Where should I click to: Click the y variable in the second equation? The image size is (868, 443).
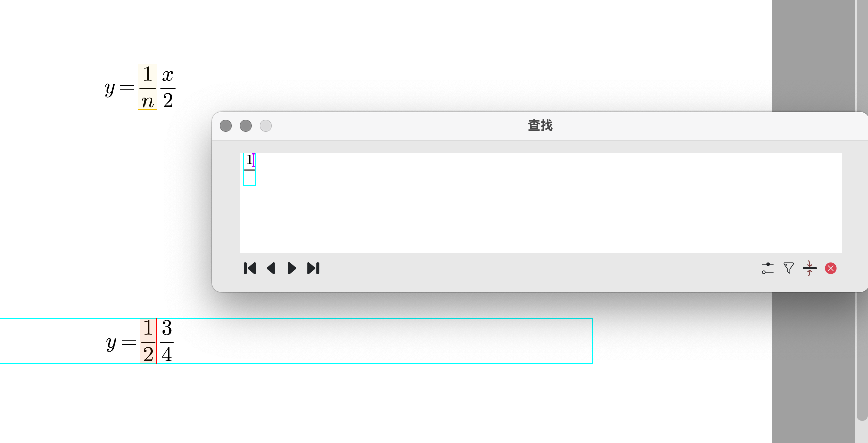(x=111, y=344)
